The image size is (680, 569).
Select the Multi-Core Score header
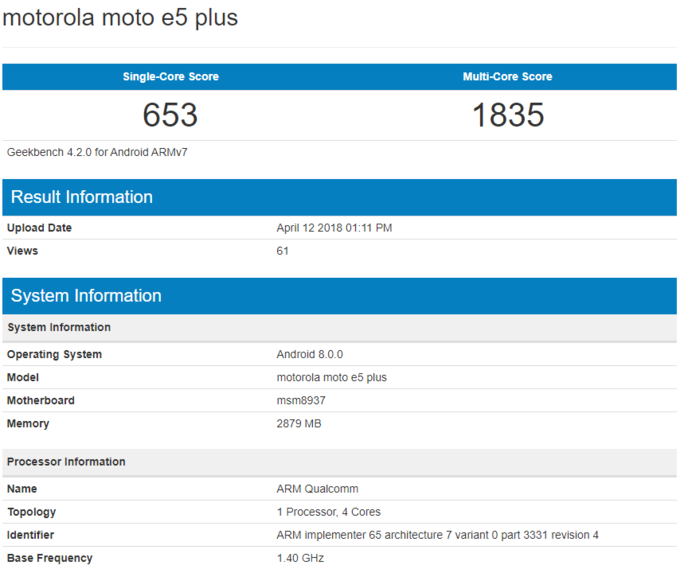tap(507, 77)
